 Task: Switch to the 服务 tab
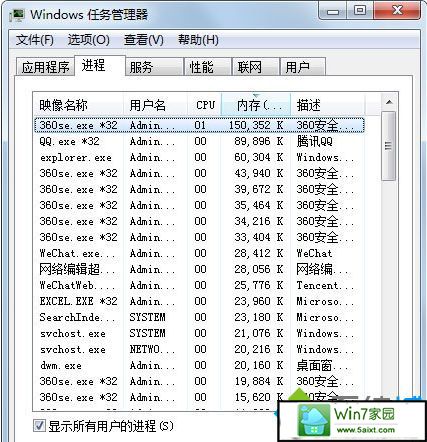pos(154,67)
